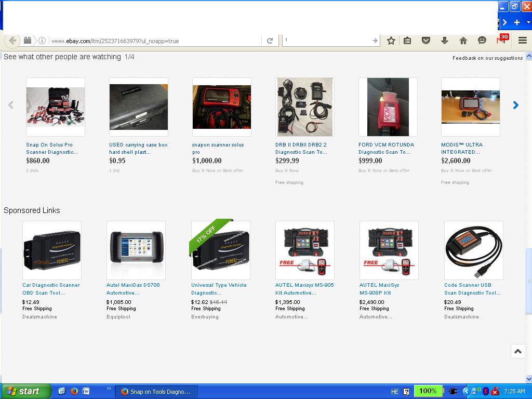Click the Autel MaxiDas DS708 product thumbnail
Image resolution: width=532 pixels, height=399 pixels.
136,250
